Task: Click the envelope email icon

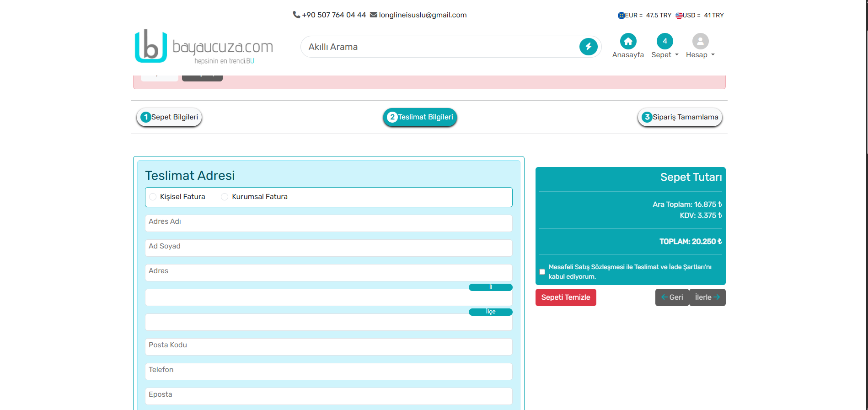Action: (374, 15)
